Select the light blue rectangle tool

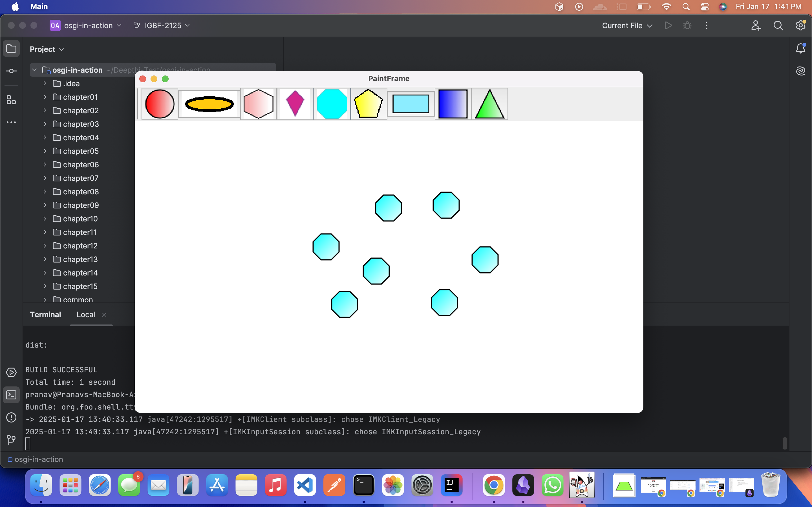[411, 104]
